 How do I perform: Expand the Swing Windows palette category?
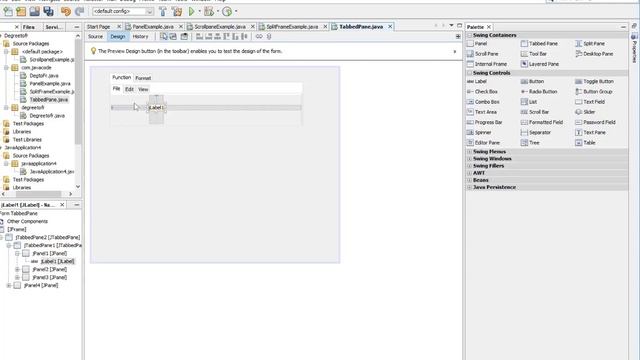click(469, 159)
